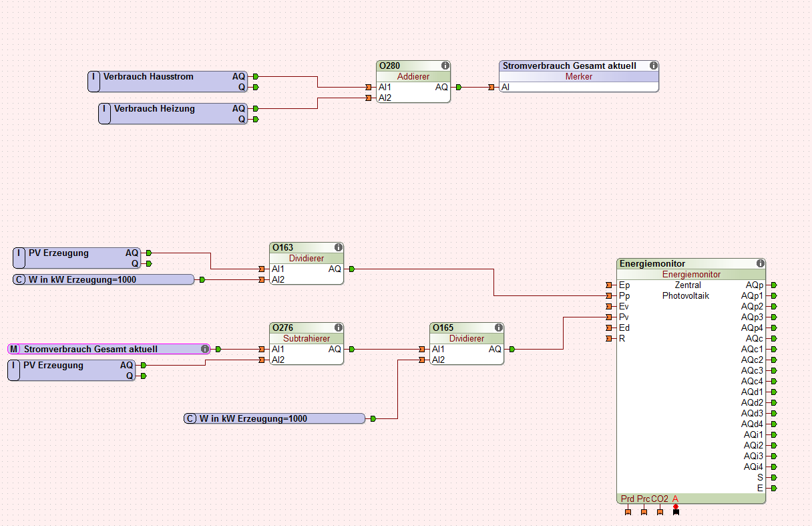Click the Merker label

coord(579,76)
